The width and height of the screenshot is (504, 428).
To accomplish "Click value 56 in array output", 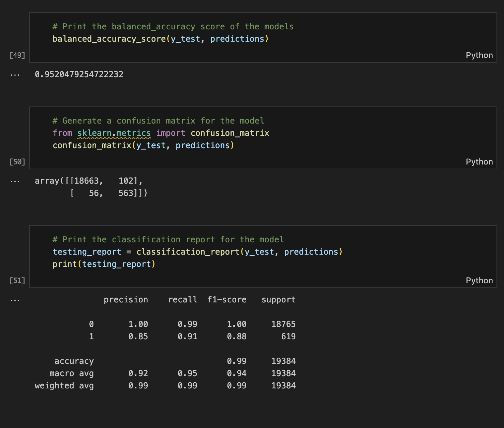I will [x=94, y=193].
